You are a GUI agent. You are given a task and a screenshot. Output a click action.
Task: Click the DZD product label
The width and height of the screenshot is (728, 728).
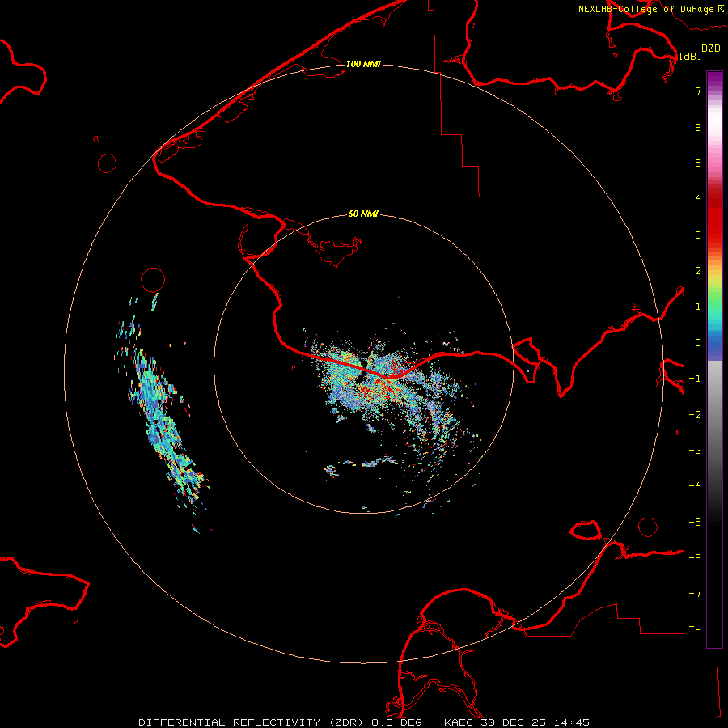711,49
